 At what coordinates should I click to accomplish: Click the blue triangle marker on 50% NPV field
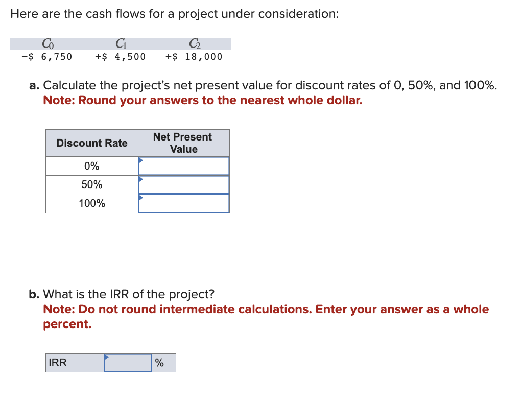tap(140, 180)
